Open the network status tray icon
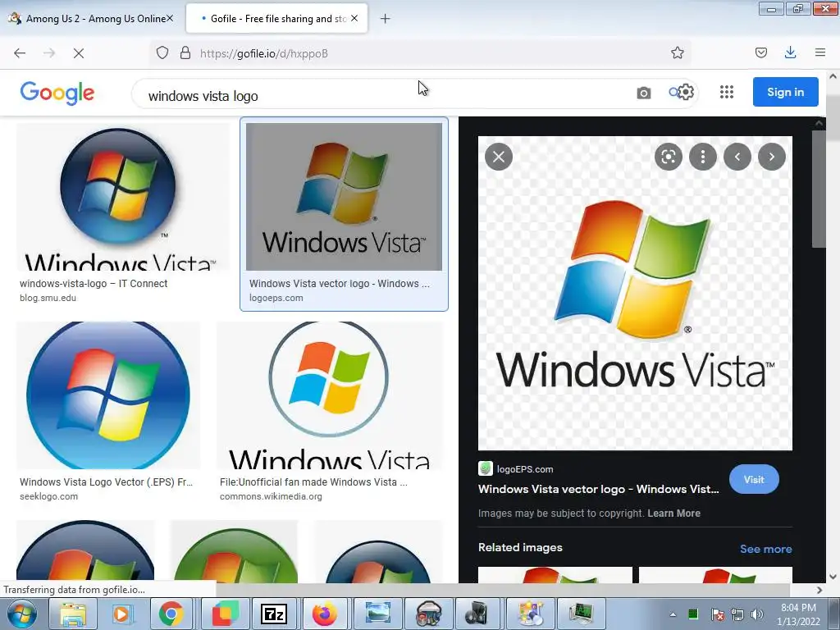840x630 pixels. click(737, 614)
